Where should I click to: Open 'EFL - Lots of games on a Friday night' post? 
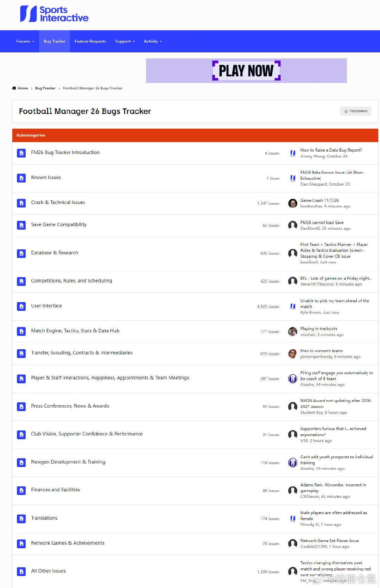point(336,278)
